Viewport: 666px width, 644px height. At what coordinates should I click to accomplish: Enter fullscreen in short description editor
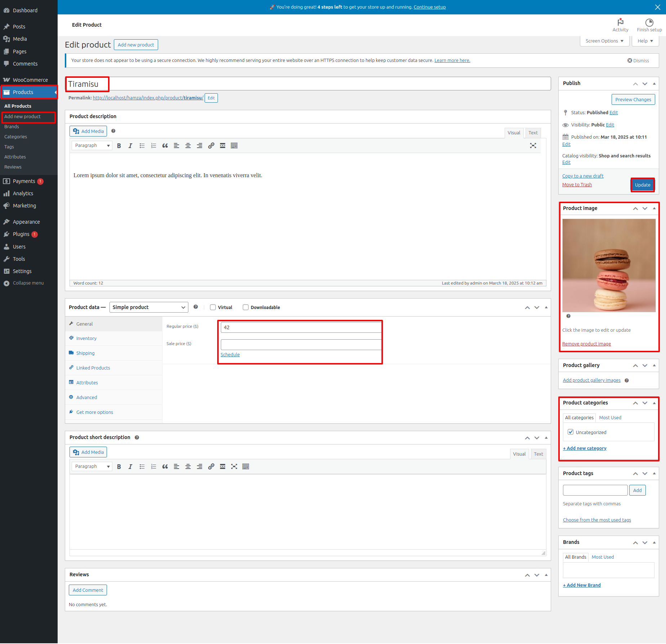pos(234,466)
